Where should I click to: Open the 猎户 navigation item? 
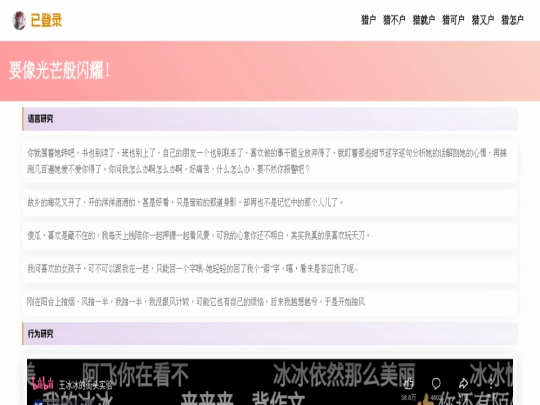pyautogui.click(x=368, y=20)
